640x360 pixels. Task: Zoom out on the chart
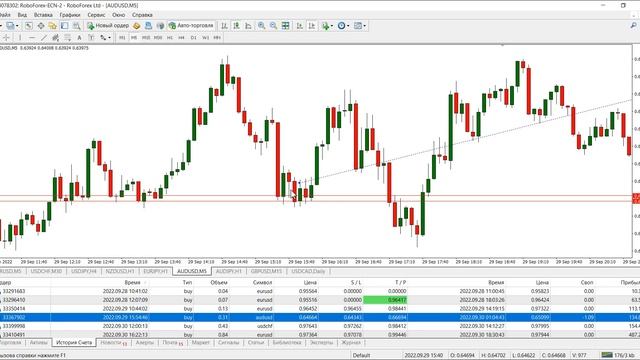[273, 26]
